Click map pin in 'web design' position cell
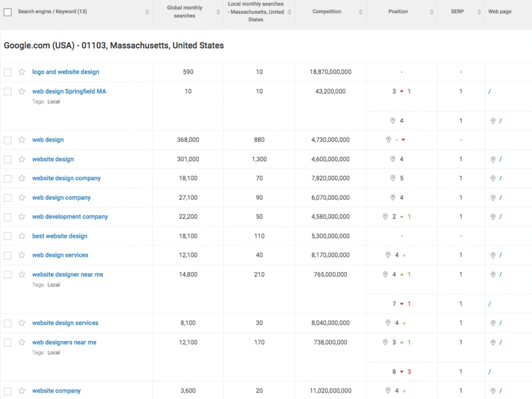This screenshot has height=399, width=532. 389,140
